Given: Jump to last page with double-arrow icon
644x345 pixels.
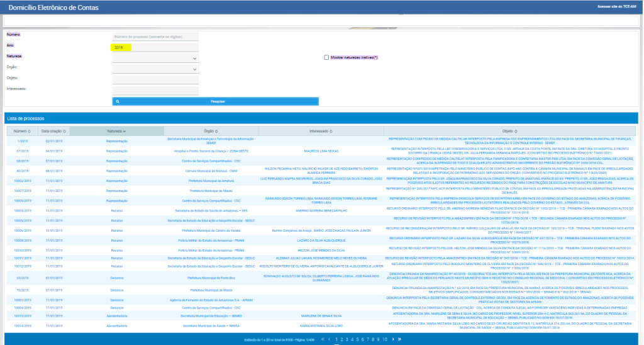Looking at the screenshot, I should (x=399, y=339).
